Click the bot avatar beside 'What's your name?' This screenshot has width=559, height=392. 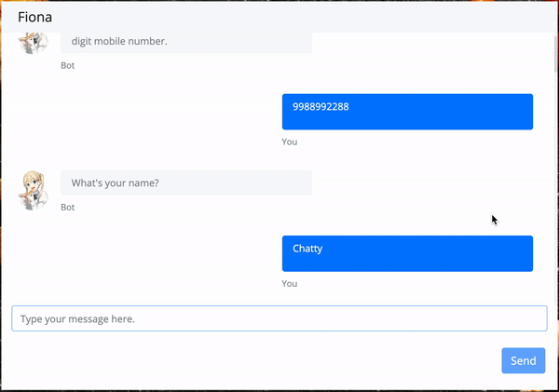pos(34,190)
